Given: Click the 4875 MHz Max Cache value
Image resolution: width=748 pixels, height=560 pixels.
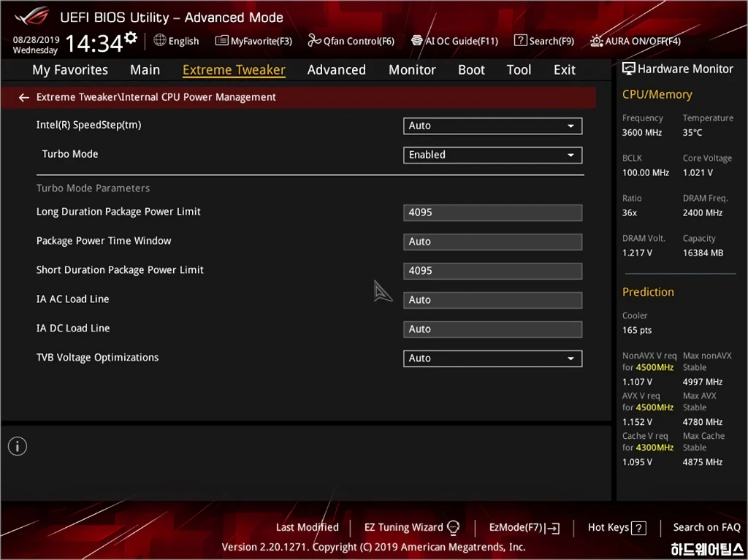Looking at the screenshot, I should click(x=702, y=461).
